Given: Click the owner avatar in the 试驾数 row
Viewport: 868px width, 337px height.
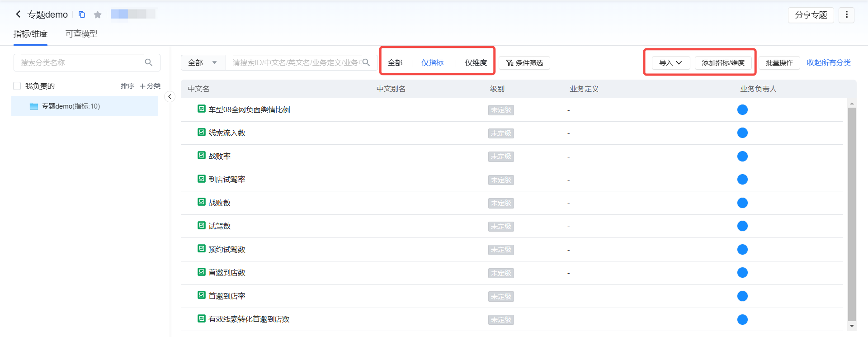Looking at the screenshot, I should pos(742,226).
